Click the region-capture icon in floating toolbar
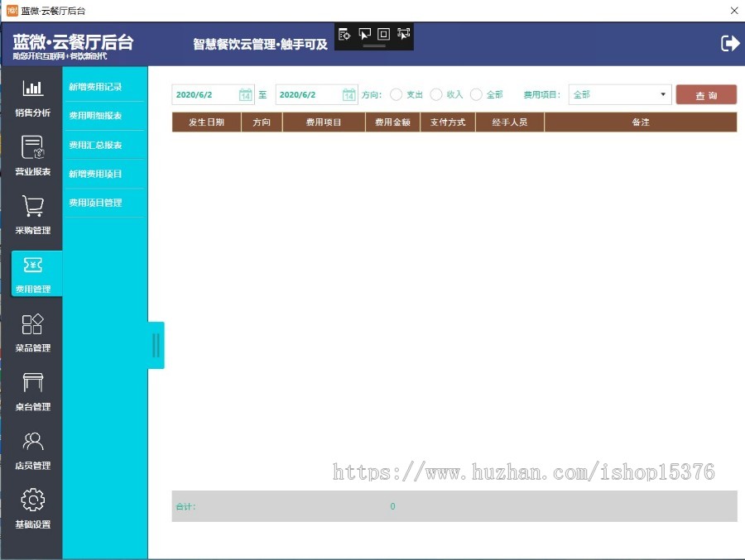745x560 pixels. coord(403,34)
